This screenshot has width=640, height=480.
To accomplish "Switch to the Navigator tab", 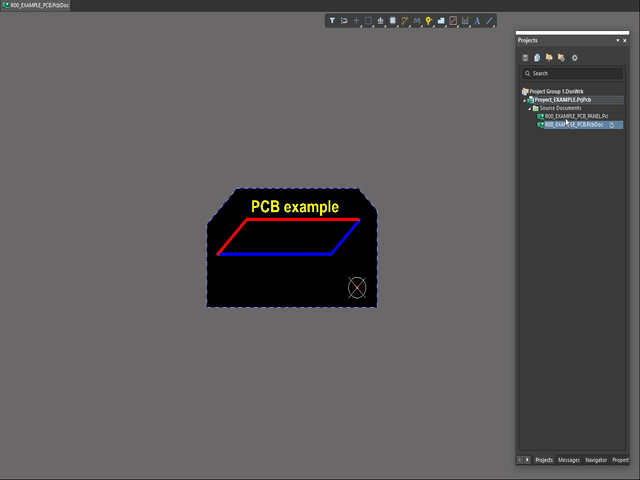I will click(596, 460).
